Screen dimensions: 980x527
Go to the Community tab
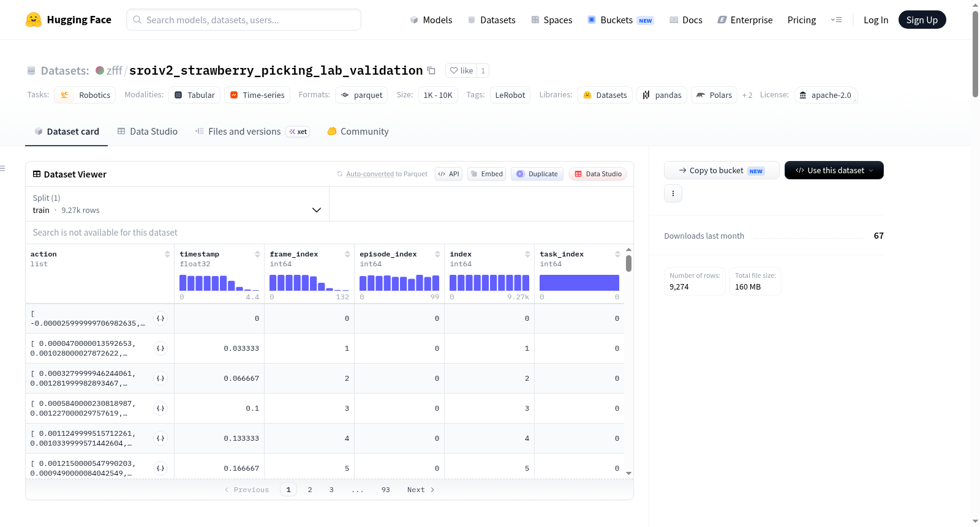[x=358, y=132]
